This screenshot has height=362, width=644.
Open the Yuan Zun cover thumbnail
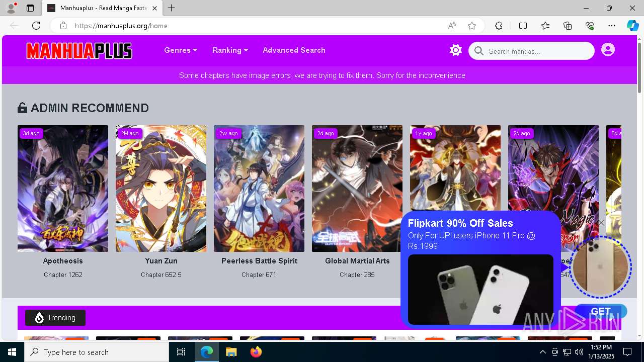point(161,189)
